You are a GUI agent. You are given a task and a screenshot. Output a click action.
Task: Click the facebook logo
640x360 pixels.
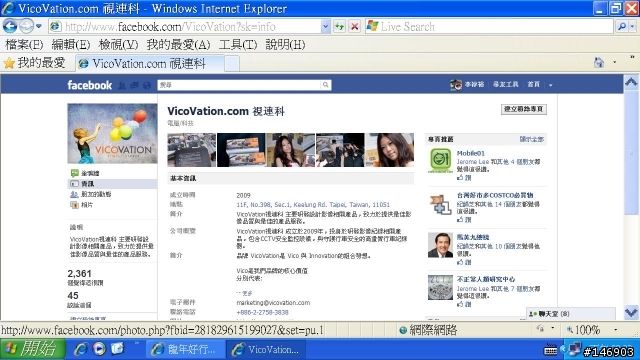[x=89, y=85]
